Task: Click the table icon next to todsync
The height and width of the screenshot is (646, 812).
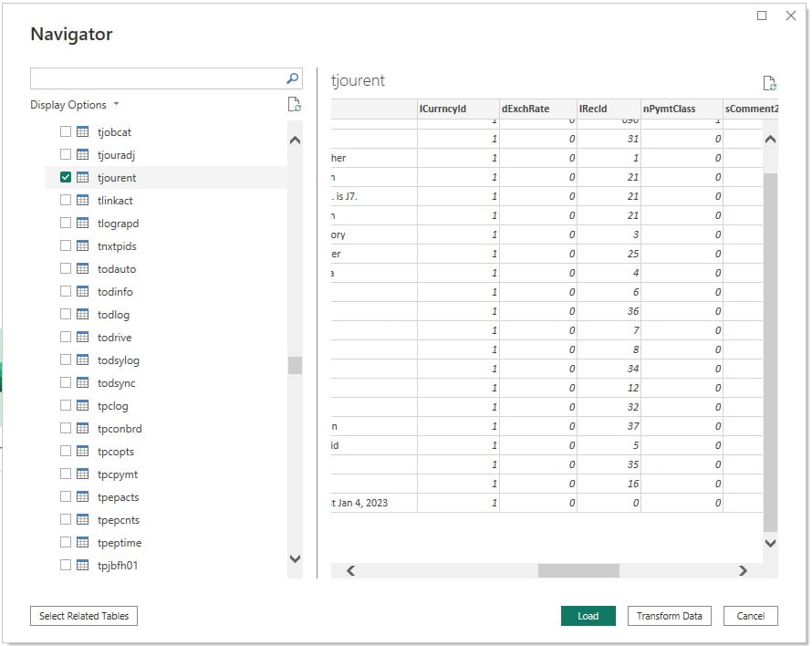Action: tap(82, 383)
